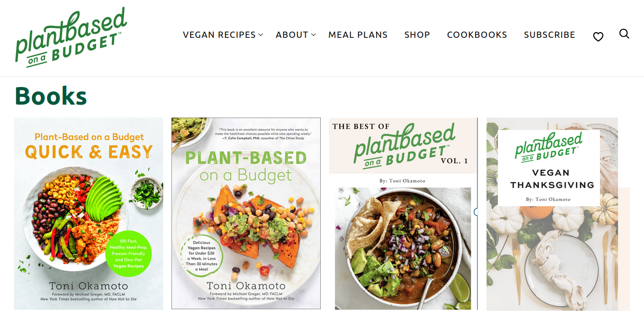Go home via Plantbased on a Budget logo

click(x=71, y=37)
